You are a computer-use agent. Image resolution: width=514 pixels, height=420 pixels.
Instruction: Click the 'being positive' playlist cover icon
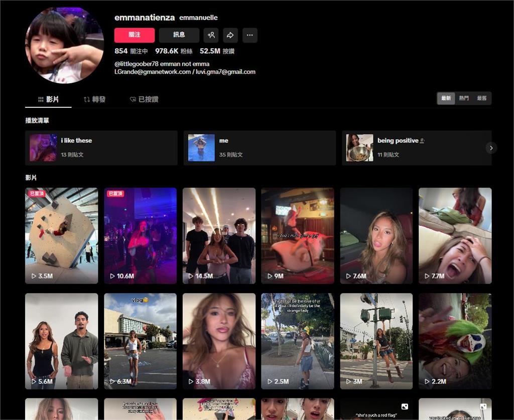point(360,148)
